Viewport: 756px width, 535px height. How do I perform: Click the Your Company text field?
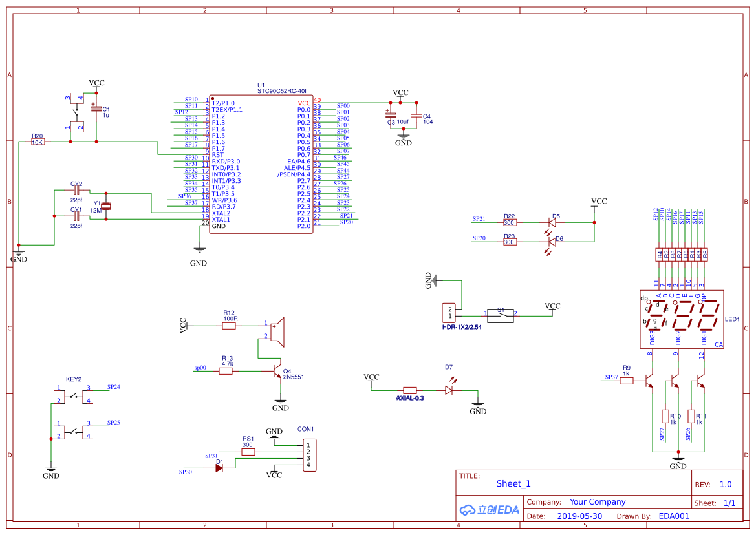(x=597, y=502)
